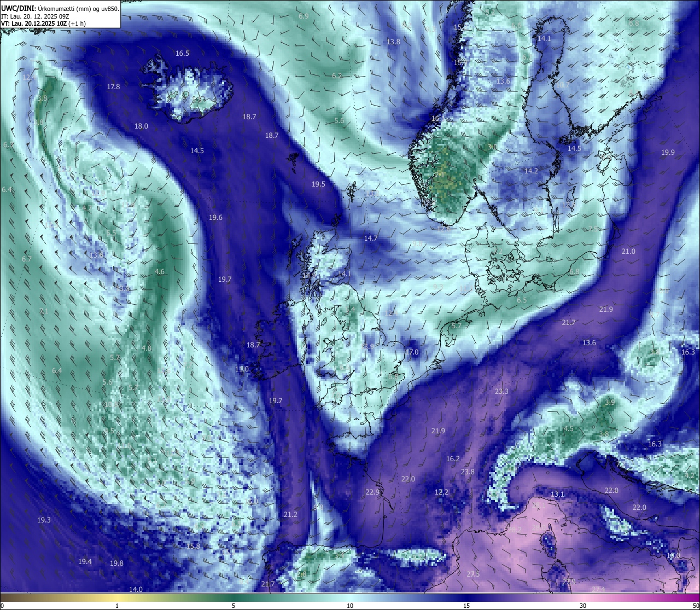Click the 1 tick on the color scale
The width and height of the screenshot is (700, 610).
coord(117,606)
